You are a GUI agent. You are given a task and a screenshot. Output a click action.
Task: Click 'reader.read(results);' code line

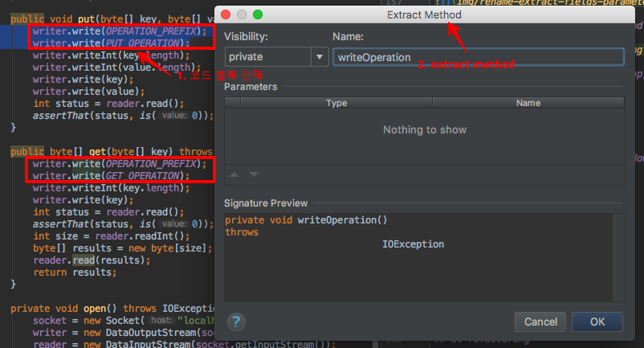[92, 260]
